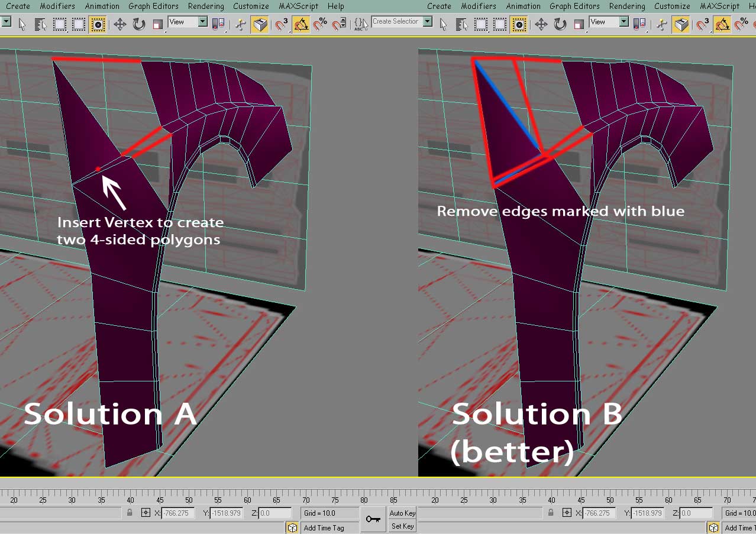756x534 pixels.
Task: Open the right-hand Rendering menu
Action: [627, 6]
